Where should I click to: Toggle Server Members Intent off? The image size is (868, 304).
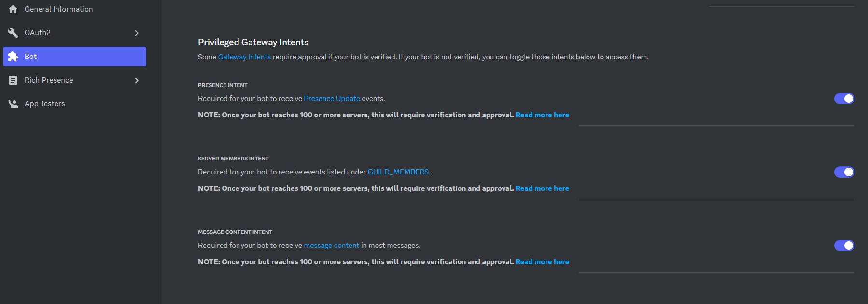(844, 172)
